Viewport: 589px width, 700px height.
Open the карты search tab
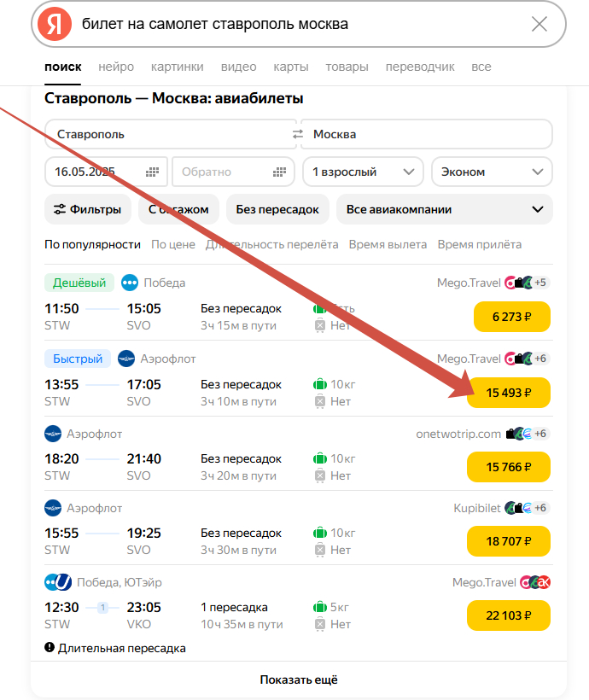pos(291,67)
